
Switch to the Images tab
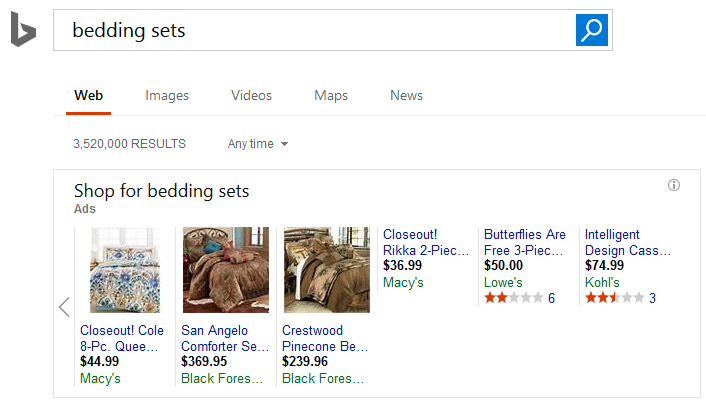[167, 96]
